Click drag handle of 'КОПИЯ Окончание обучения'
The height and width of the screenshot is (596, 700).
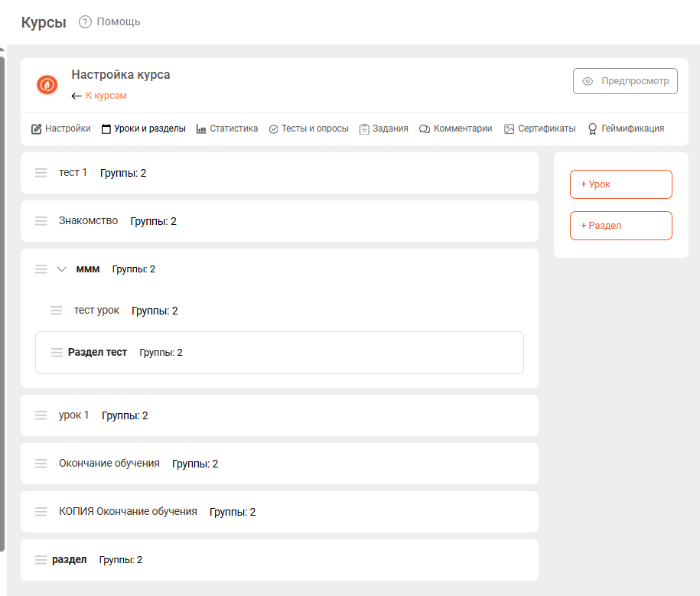pyautogui.click(x=41, y=512)
